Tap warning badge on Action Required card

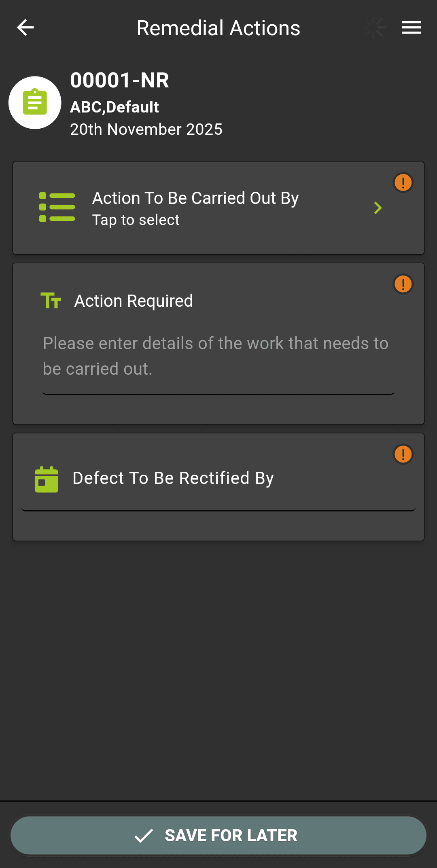pos(403,284)
